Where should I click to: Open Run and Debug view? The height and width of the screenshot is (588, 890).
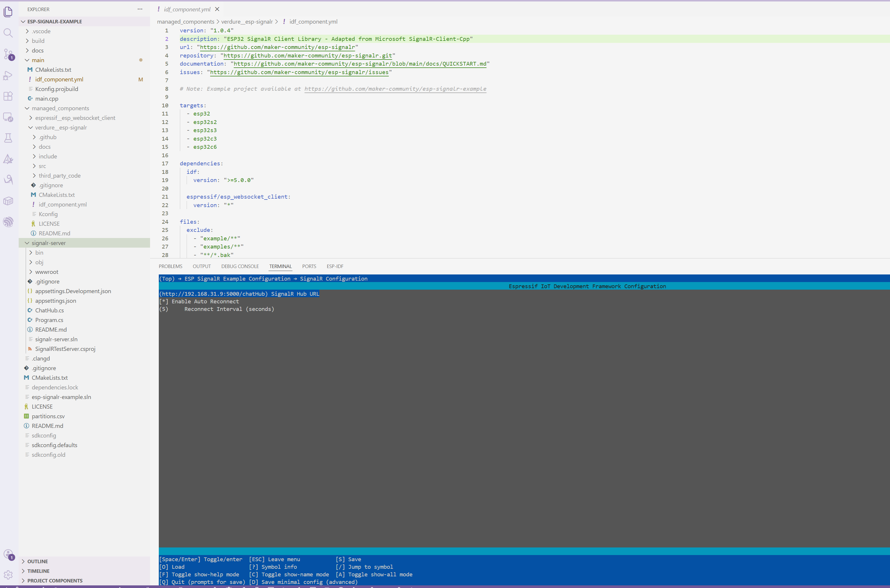8,75
